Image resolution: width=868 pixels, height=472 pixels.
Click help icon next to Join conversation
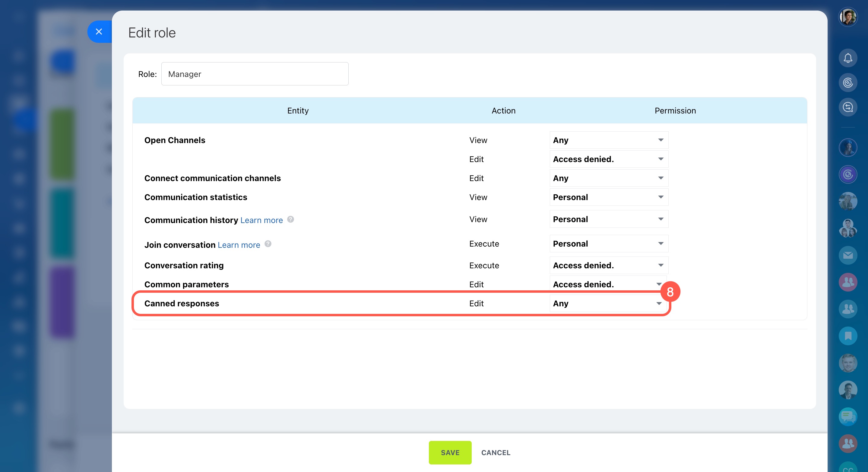pos(268,244)
